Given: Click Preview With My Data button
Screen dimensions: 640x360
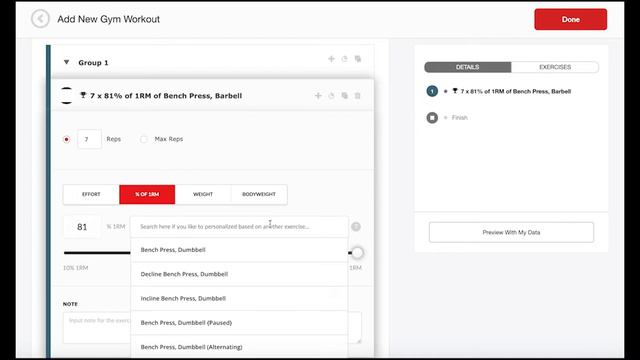Looking at the screenshot, I should [511, 232].
